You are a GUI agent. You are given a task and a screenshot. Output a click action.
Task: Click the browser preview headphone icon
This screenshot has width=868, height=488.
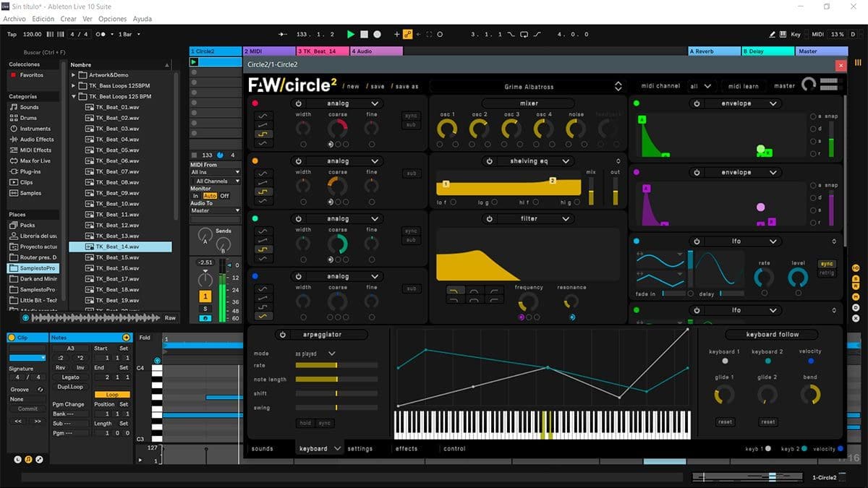click(26, 318)
